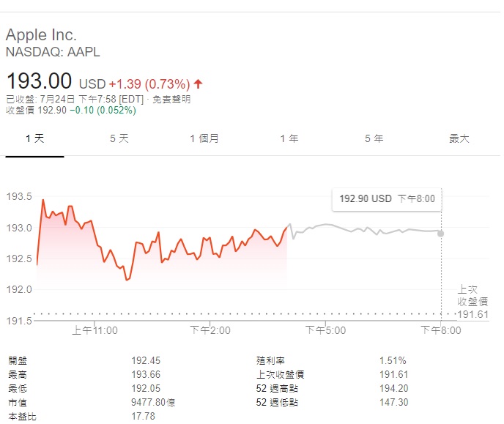Click the 下午5:00 time axis label
This screenshot has width=504, height=424.
[325, 330]
